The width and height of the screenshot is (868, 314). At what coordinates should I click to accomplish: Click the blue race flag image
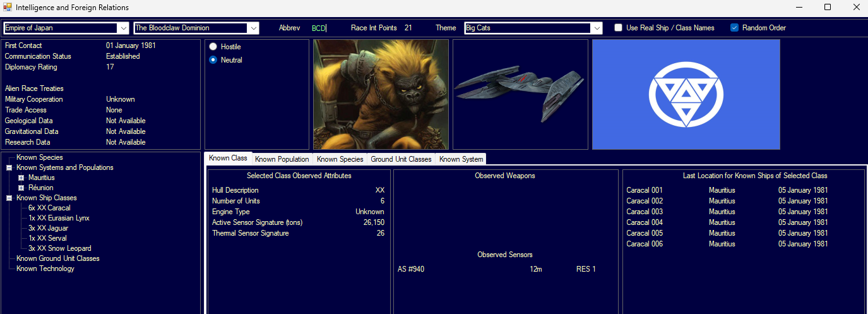686,94
